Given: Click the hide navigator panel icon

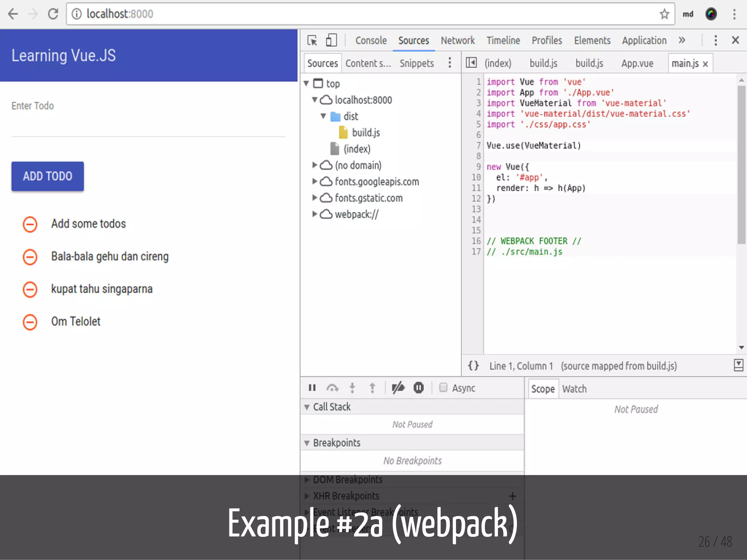Looking at the screenshot, I should (x=471, y=63).
